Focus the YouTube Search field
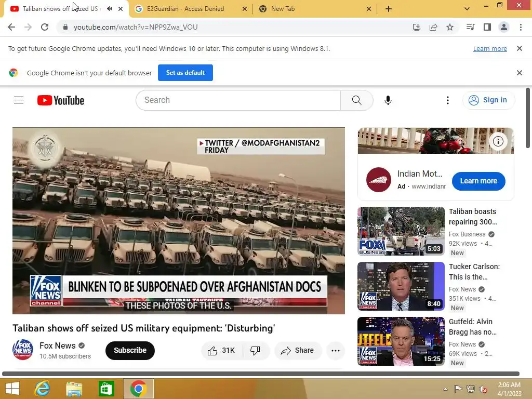The width and height of the screenshot is (532, 399). point(238,100)
